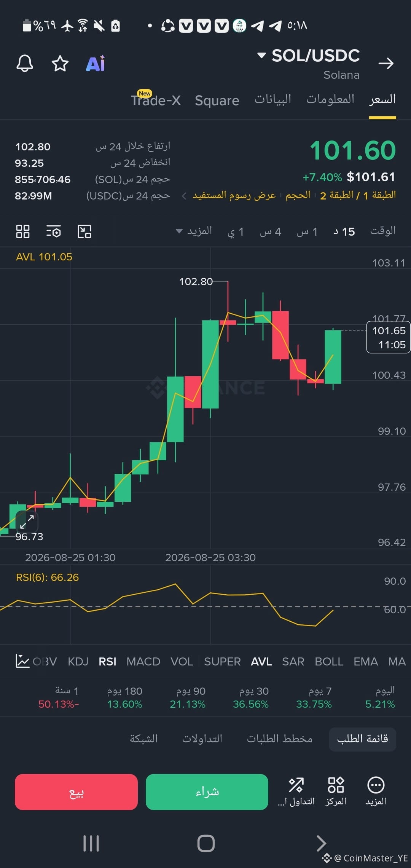The image size is (411, 868).
Task: Select the 1 س timeframe
Action: [x=307, y=231]
